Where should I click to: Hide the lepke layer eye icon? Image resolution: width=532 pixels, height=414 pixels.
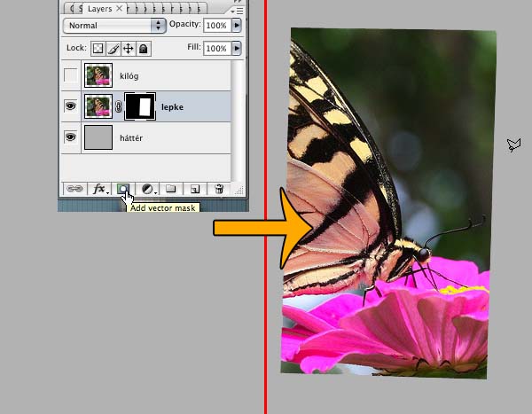pos(71,107)
